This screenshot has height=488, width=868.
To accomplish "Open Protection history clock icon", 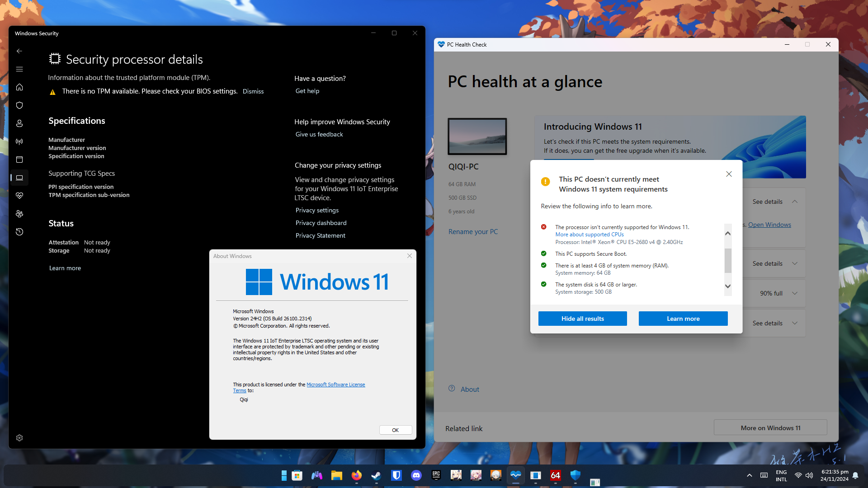I will click(19, 232).
